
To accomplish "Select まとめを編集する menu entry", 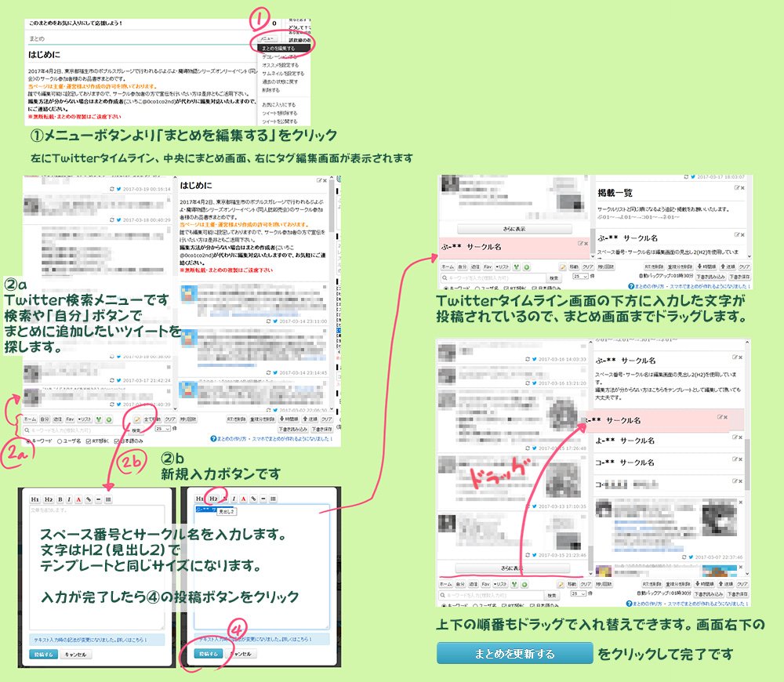I will pos(284,48).
